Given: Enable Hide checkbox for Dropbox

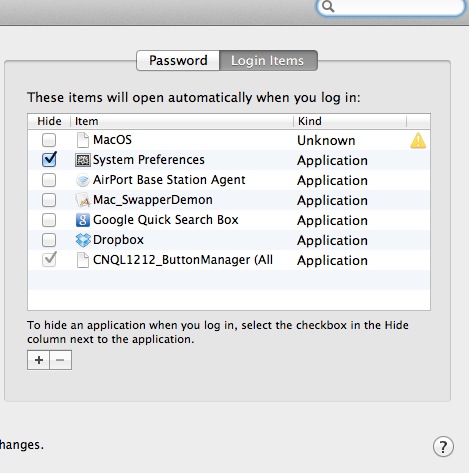Looking at the screenshot, I should [x=49, y=240].
